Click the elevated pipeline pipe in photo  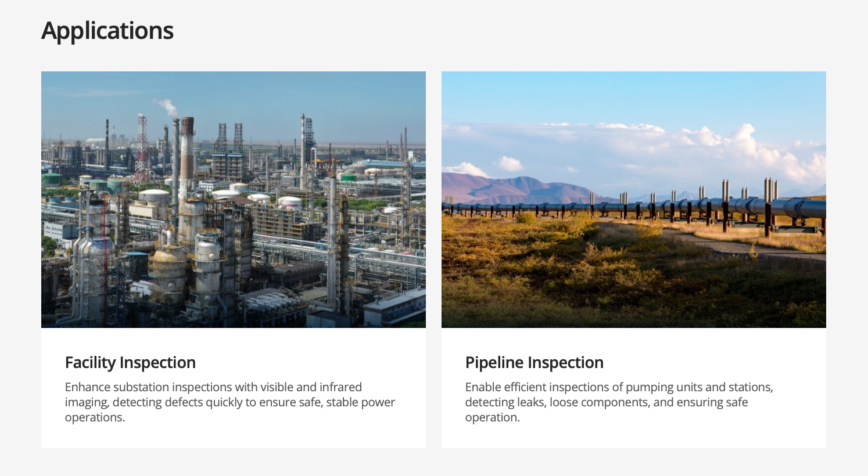(x=755, y=206)
